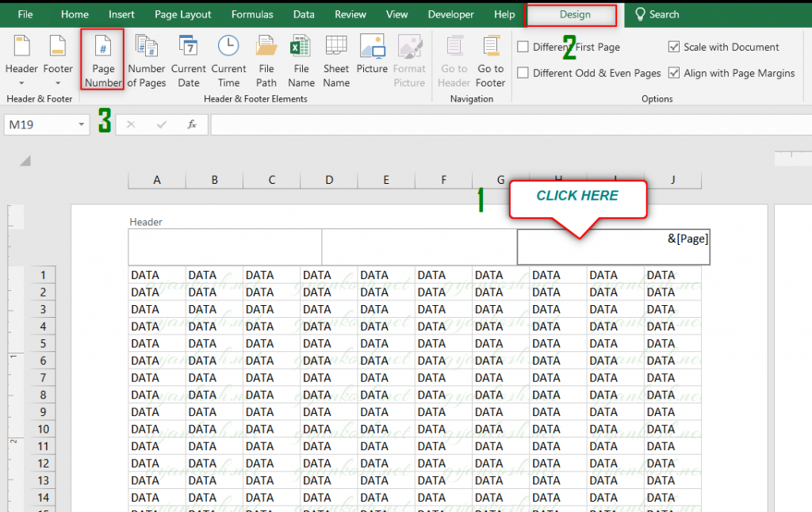The image size is (812, 512).
Task: Insert the Sheet Name element
Action: tap(335, 59)
